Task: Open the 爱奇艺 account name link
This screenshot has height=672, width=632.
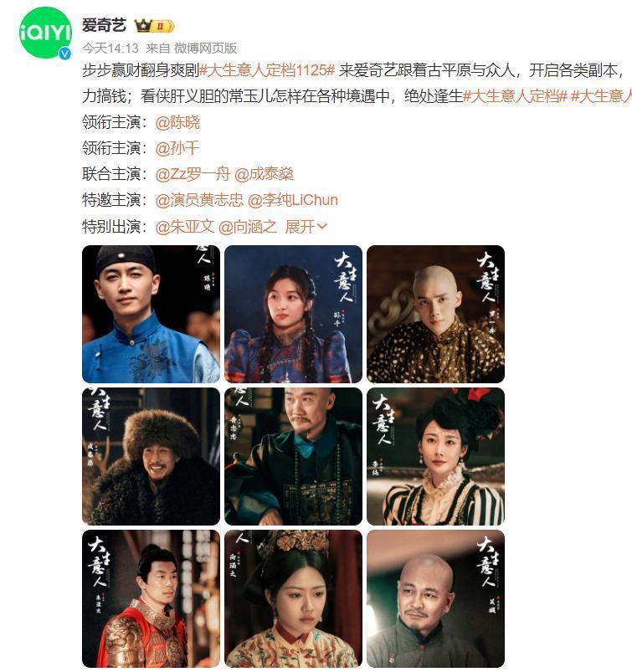Action: 104,25
